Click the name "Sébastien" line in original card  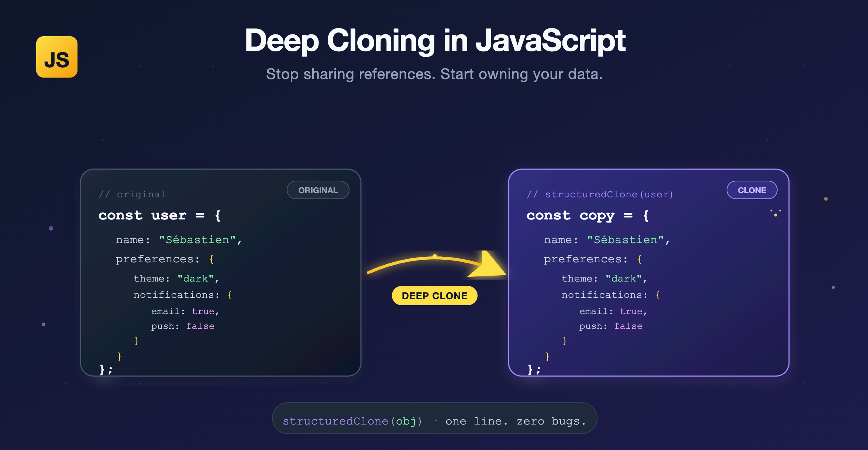(x=179, y=240)
